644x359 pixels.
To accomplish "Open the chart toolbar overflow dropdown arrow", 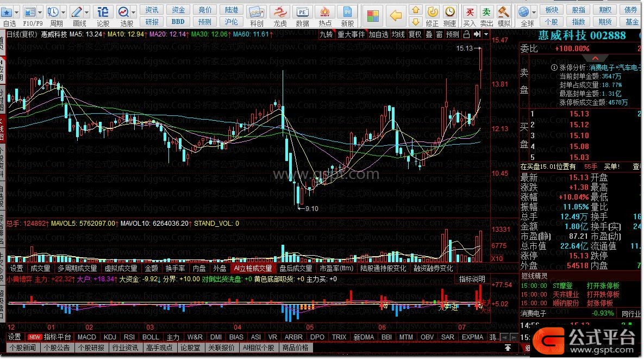I will point(486,34).
